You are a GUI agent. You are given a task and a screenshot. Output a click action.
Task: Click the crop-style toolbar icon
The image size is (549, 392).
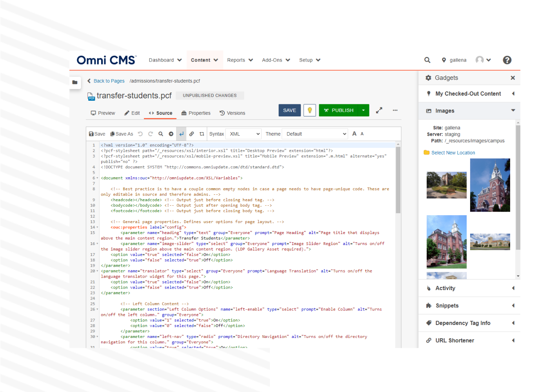pos(202,134)
